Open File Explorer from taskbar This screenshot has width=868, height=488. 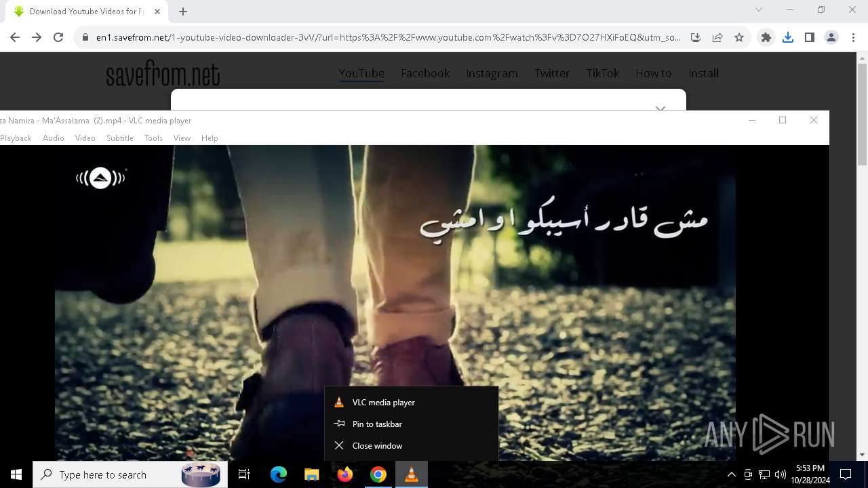[x=312, y=474]
